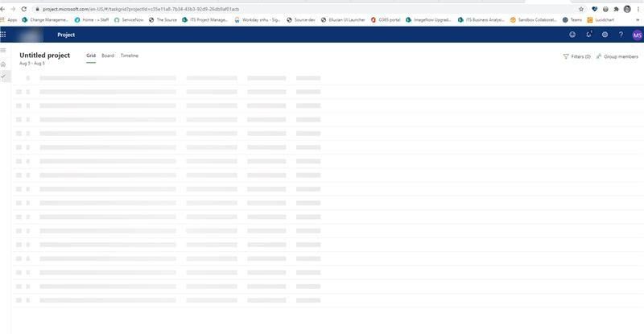Open the Sandbox Collaboration bookmark
Screen dimensions: 644x334
pyautogui.click(x=533, y=20)
